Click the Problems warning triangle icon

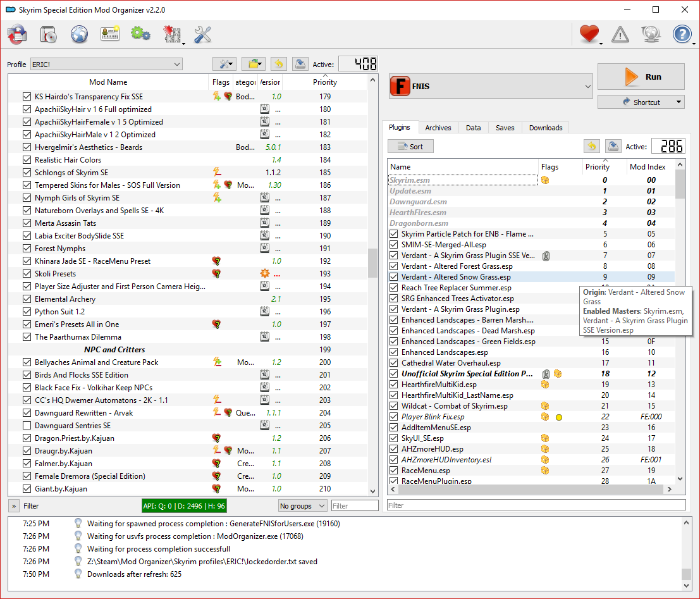pos(620,34)
